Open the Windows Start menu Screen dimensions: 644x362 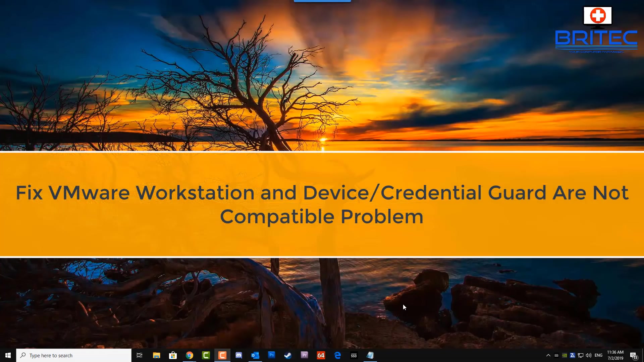pyautogui.click(x=8, y=355)
